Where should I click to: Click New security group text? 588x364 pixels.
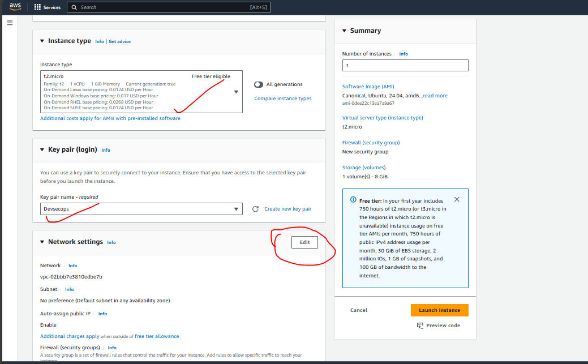[x=365, y=152]
